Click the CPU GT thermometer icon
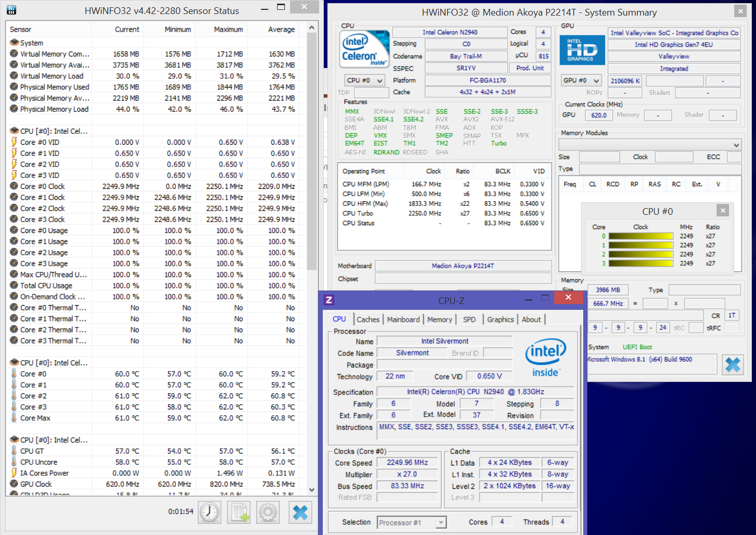 14,451
